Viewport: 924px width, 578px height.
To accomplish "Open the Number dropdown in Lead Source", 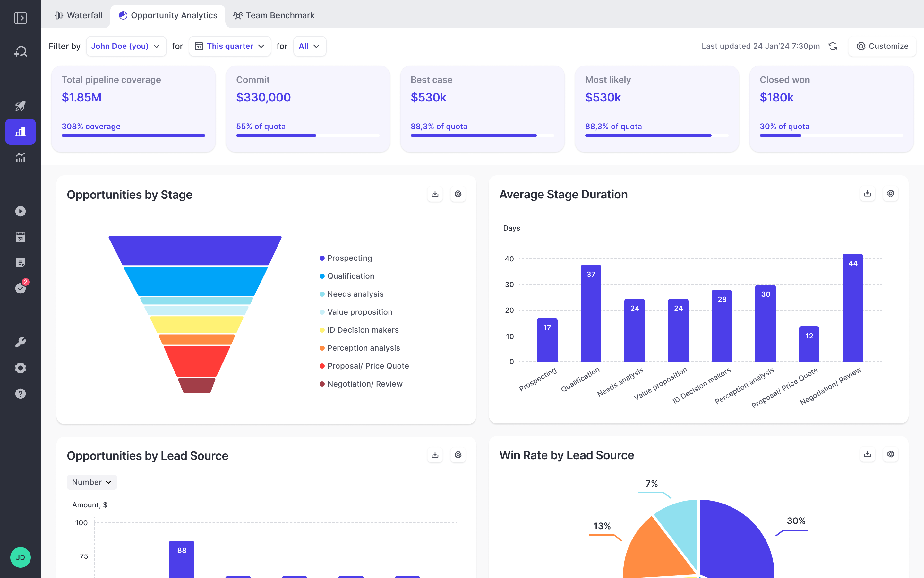I will 92,482.
